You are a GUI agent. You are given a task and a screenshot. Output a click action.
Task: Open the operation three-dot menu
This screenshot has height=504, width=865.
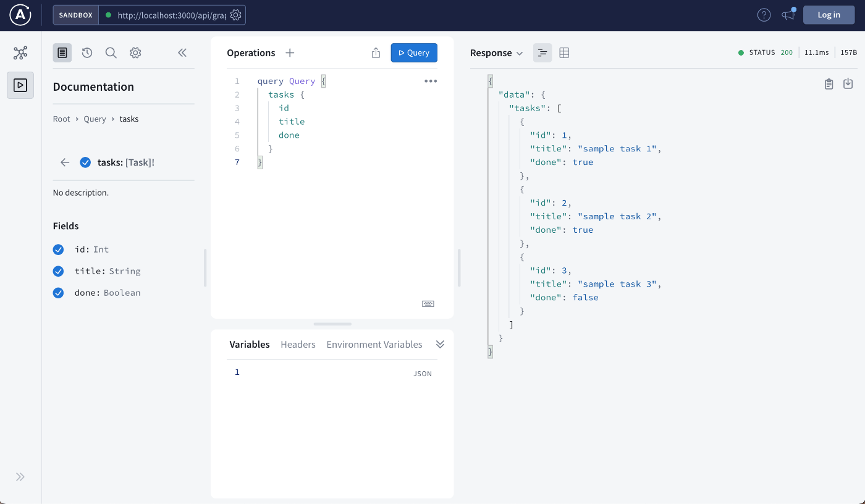pos(431,81)
